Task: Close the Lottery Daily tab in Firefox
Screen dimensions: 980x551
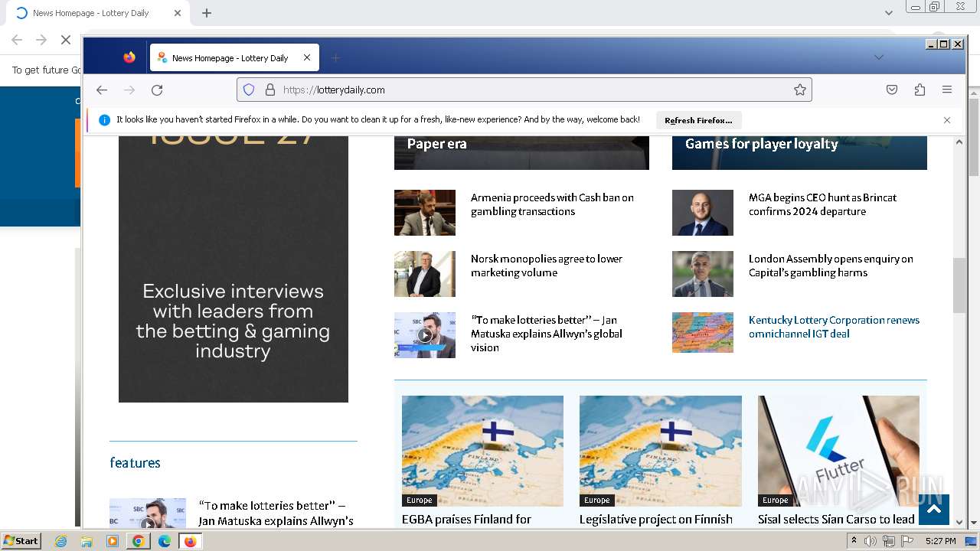Action: [307, 57]
